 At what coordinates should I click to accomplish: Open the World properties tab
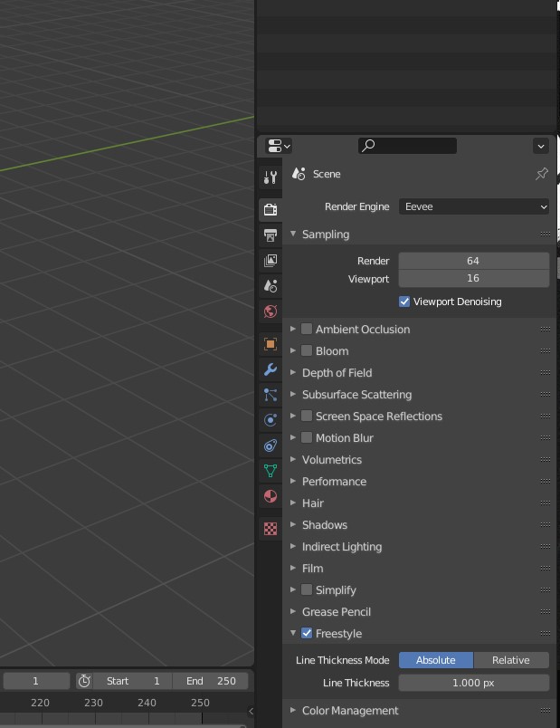click(271, 311)
